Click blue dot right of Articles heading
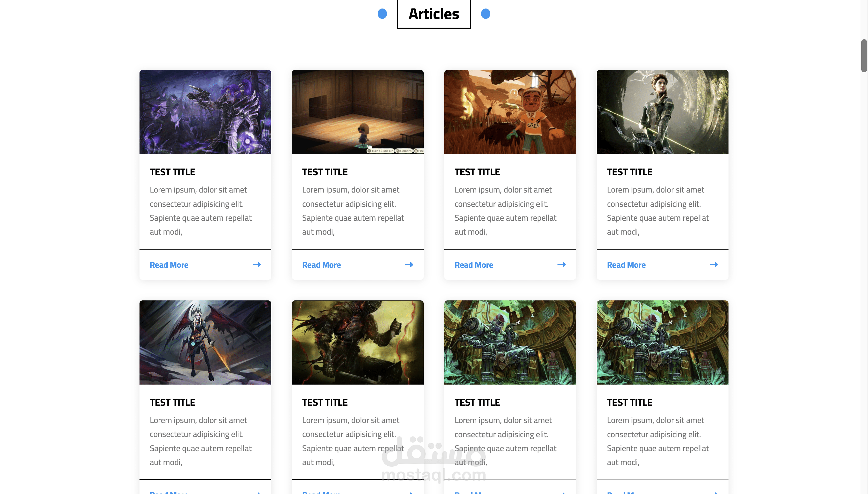Screen dimensions: 868x494 [486, 14]
